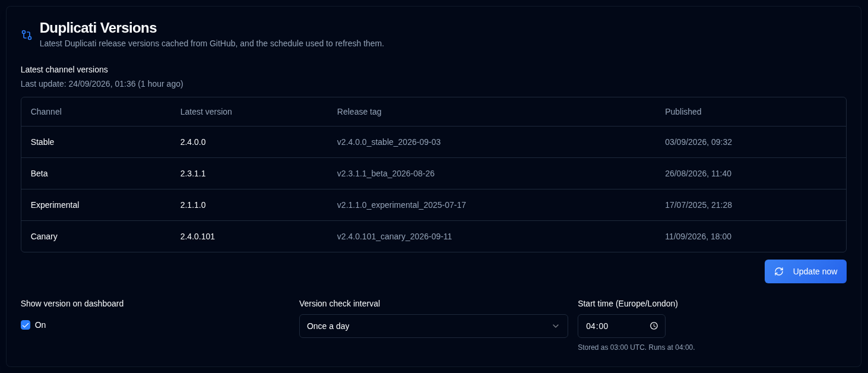Click published date 26/08/2026, 11:40
Screen dimensions: 868x373
click(698, 173)
